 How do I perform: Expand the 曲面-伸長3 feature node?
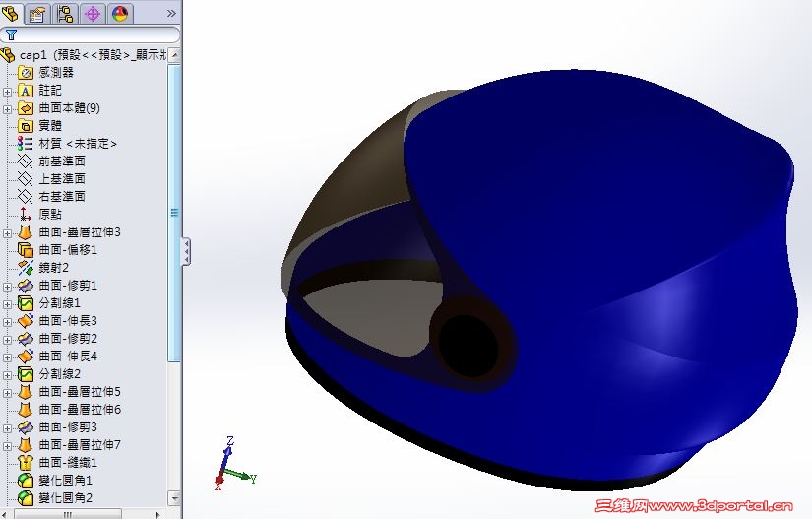click(x=7, y=322)
